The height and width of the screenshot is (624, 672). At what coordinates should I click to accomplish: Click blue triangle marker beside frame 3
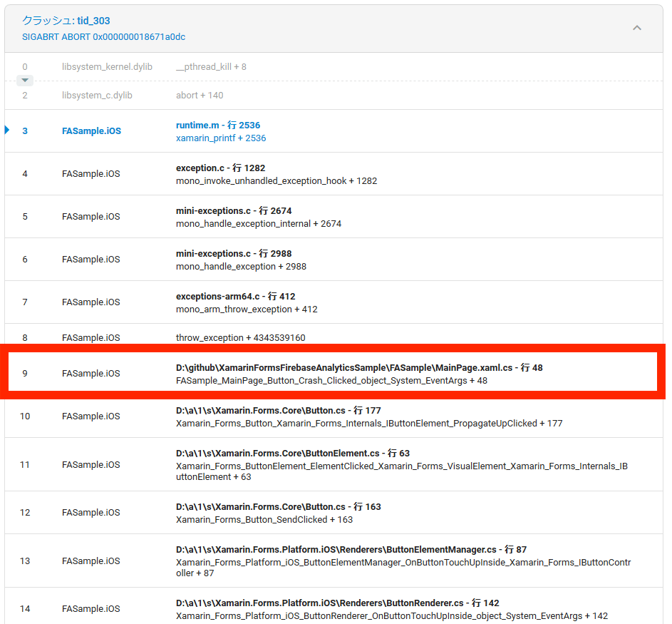7,130
